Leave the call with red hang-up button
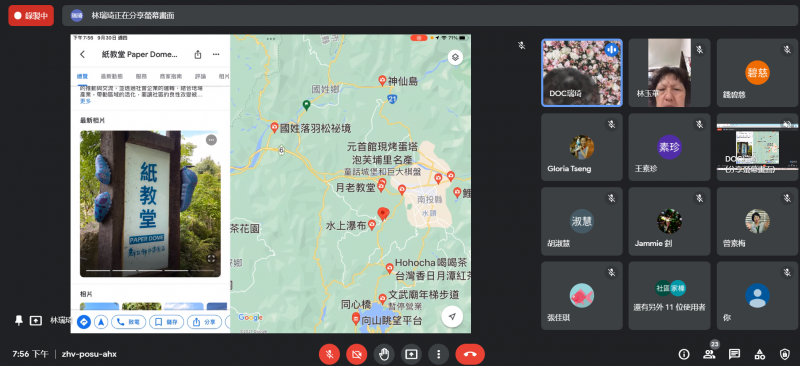 pos(470,354)
